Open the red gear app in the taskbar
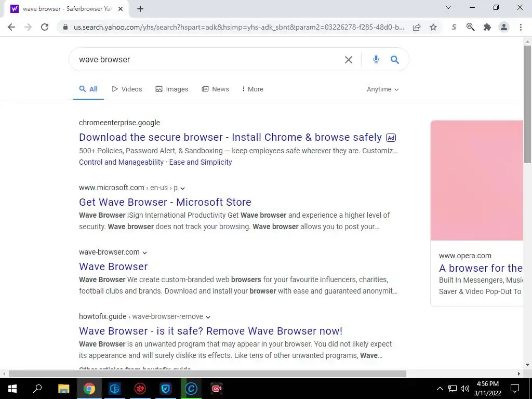The width and height of the screenshot is (532, 399). point(140,389)
